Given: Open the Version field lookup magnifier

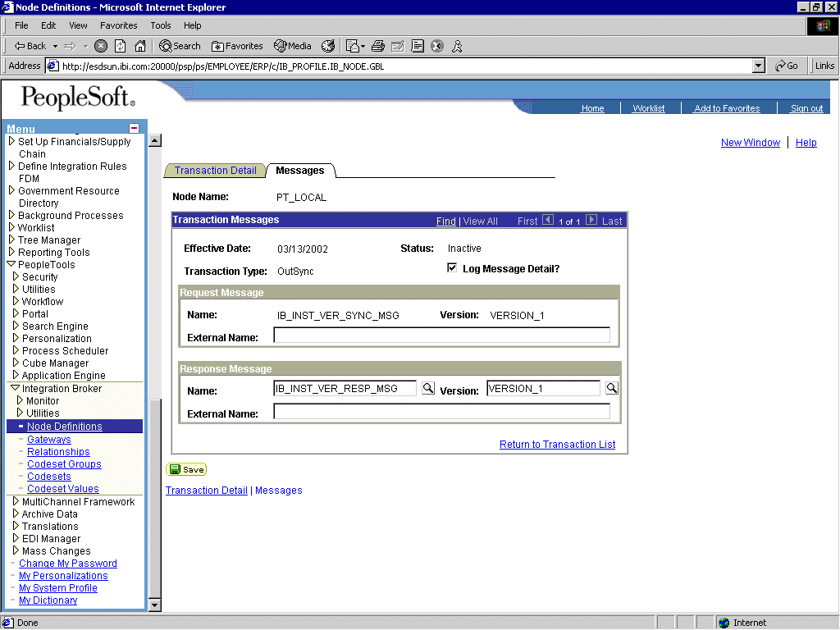Looking at the screenshot, I should pyautogui.click(x=611, y=387).
